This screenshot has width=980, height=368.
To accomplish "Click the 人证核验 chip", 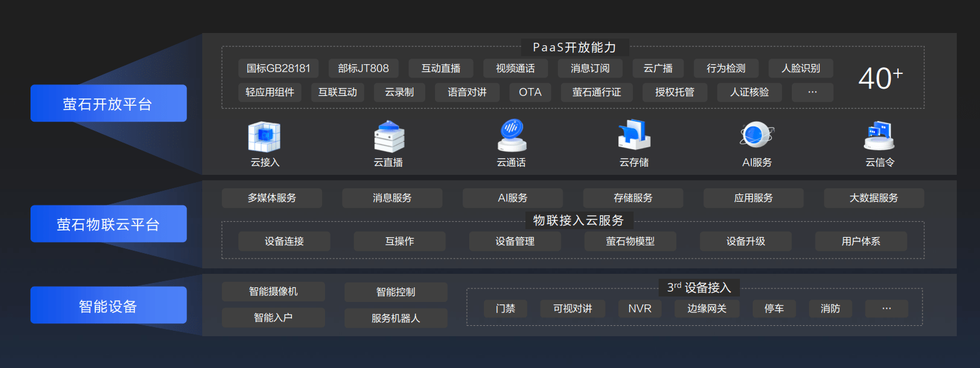I will (x=750, y=92).
